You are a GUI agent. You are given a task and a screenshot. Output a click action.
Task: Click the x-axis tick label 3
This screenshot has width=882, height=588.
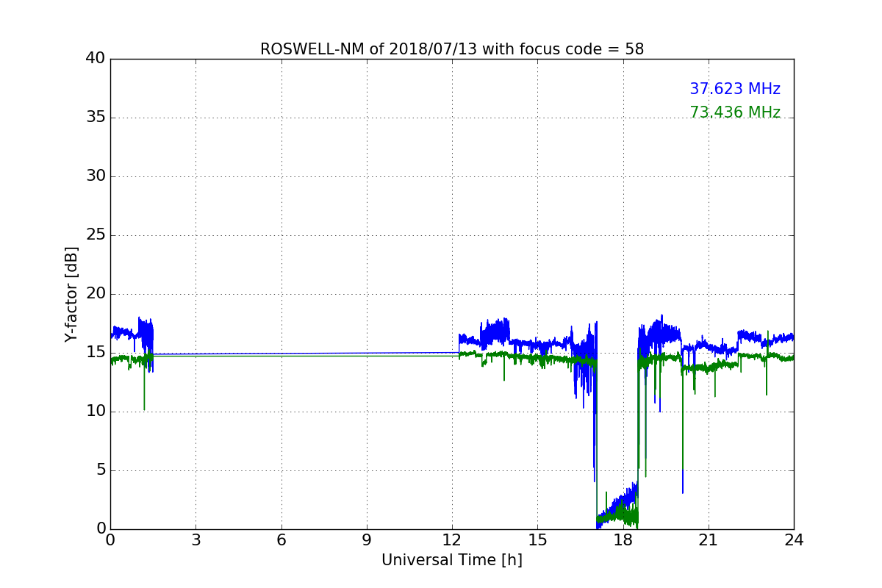click(x=196, y=540)
